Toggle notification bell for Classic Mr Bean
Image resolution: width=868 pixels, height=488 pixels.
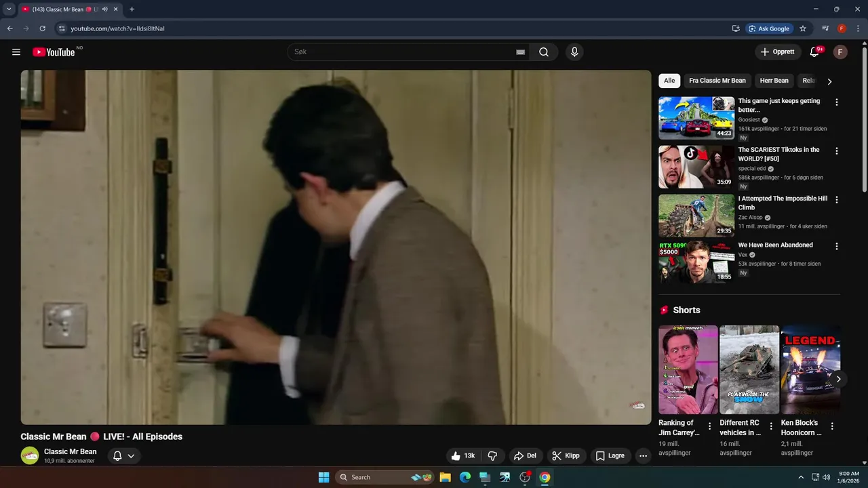(123, 456)
